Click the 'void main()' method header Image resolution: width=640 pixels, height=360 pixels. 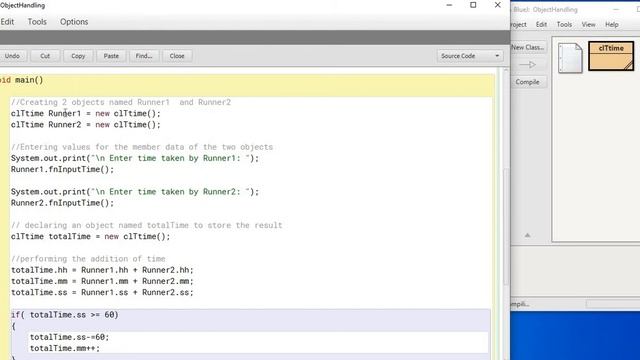click(x=21, y=80)
